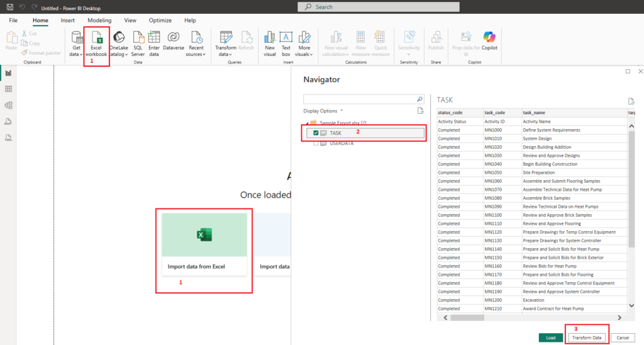Select the Format painter tool
The image size is (644, 345).
[x=41, y=53]
